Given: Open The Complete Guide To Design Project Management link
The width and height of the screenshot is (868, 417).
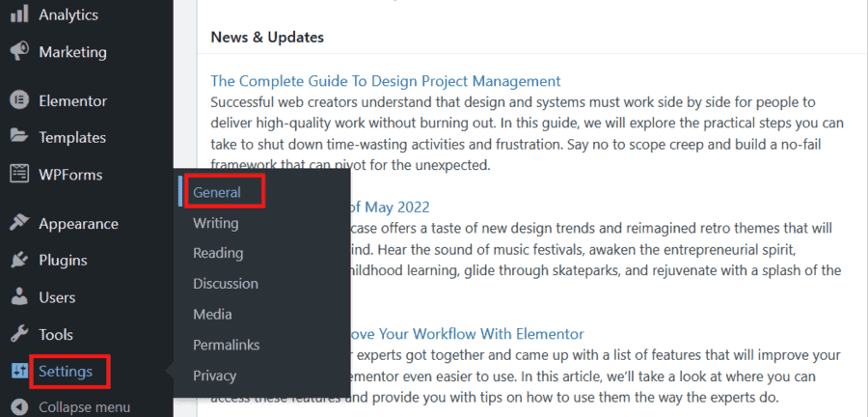Looking at the screenshot, I should tap(385, 81).
